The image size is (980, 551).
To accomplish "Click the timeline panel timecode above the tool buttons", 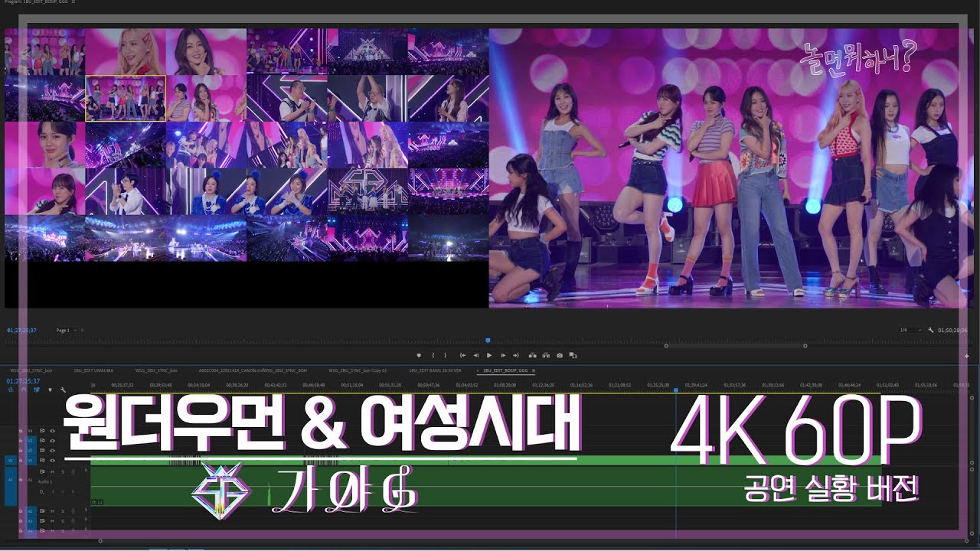I will tap(23, 381).
